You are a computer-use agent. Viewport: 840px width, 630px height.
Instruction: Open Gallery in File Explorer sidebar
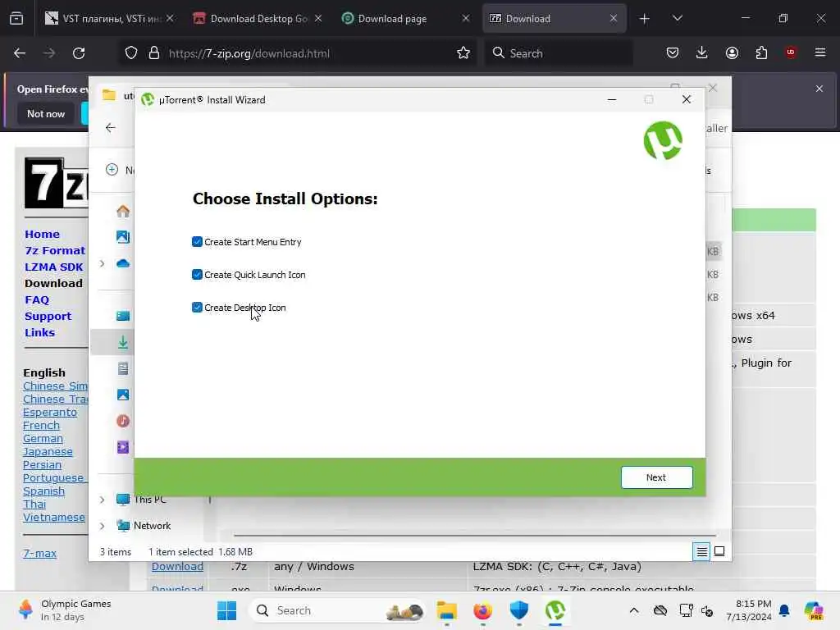click(x=123, y=237)
